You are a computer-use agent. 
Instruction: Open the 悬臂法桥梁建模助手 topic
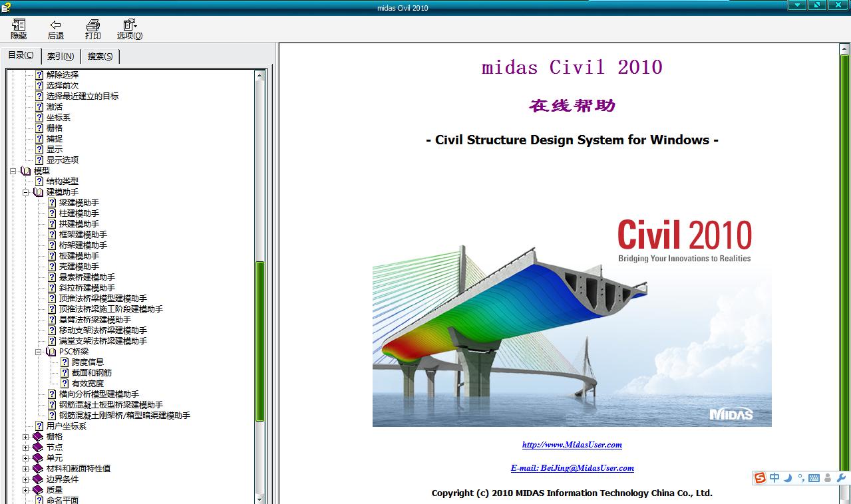(95, 320)
